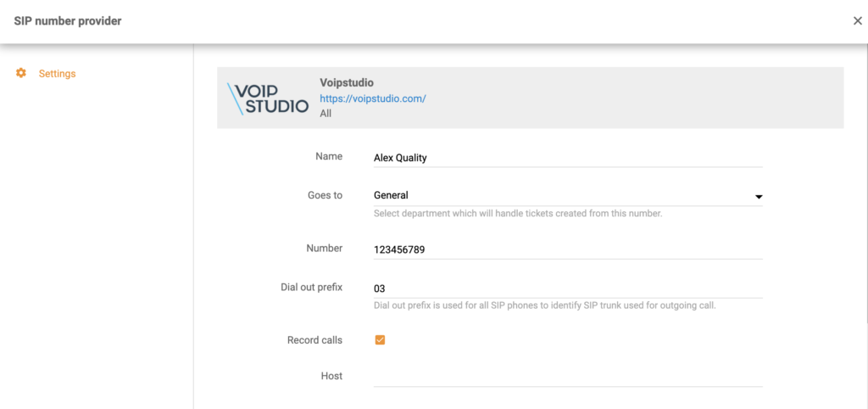The height and width of the screenshot is (409, 868).
Task: Click the Host label text
Action: click(331, 376)
